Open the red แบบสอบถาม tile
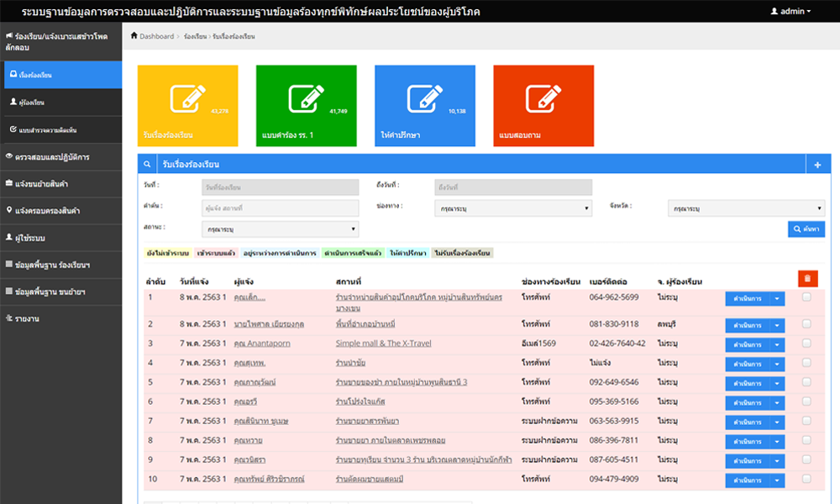Screen dimensions: 840x504 [x=543, y=106]
